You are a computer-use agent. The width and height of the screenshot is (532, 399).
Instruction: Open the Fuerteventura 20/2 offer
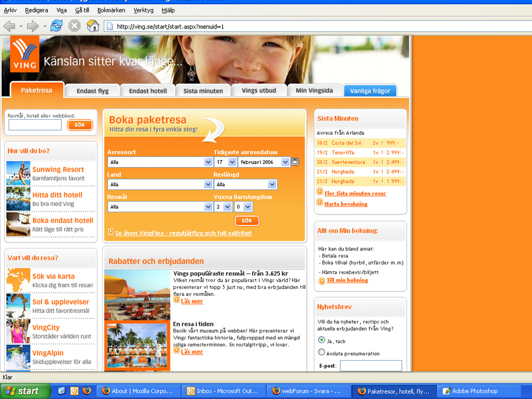(x=360, y=162)
